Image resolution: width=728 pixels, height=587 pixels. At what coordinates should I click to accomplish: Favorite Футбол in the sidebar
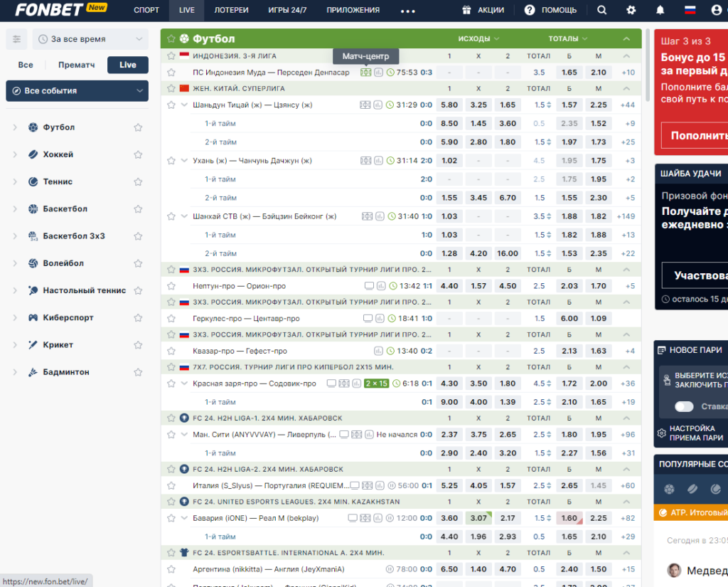point(138,128)
